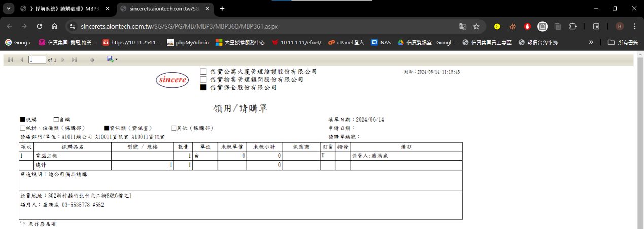Restore down the browser window

[615, 8]
